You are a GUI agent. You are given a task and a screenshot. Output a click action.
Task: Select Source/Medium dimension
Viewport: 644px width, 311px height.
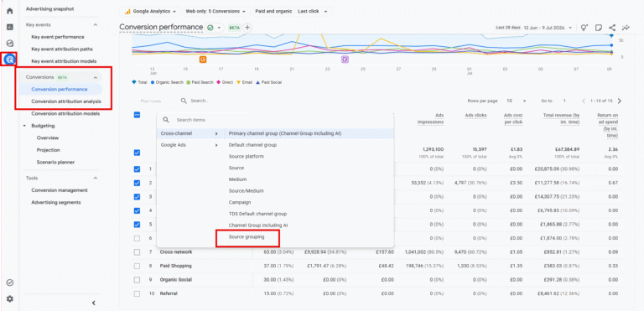pyautogui.click(x=246, y=191)
